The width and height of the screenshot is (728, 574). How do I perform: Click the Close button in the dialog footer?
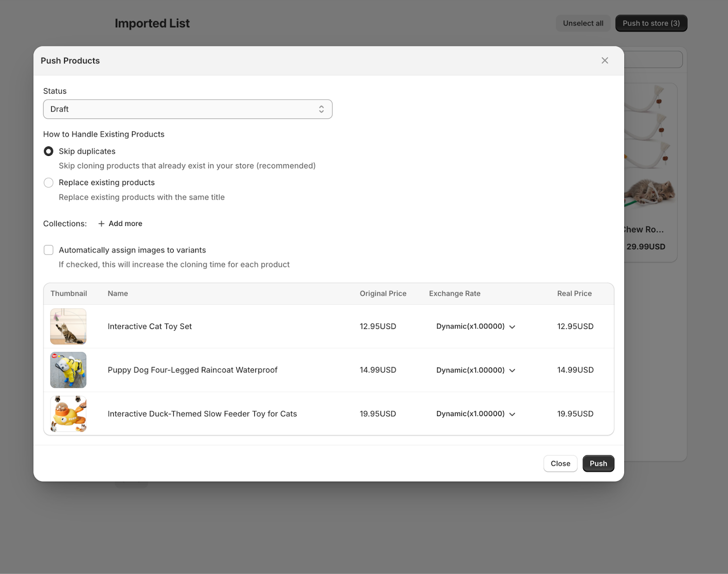coord(561,463)
